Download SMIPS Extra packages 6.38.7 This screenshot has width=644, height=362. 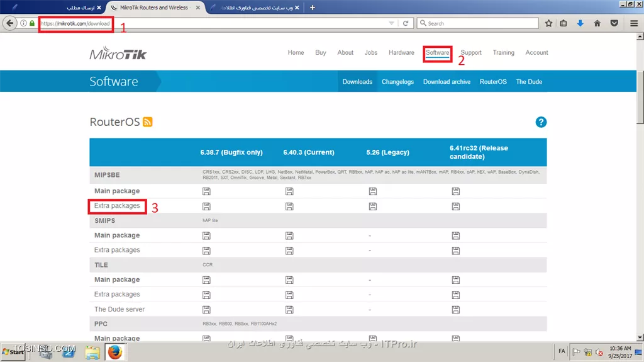(x=206, y=251)
